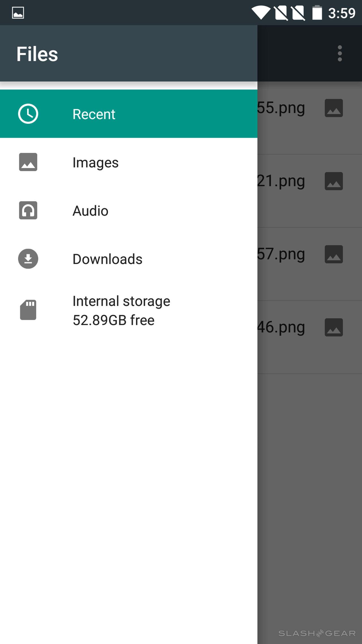Tap the Recent clock icon
Image resolution: width=362 pixels, height=644 pixels.
(x=28, y=114)
